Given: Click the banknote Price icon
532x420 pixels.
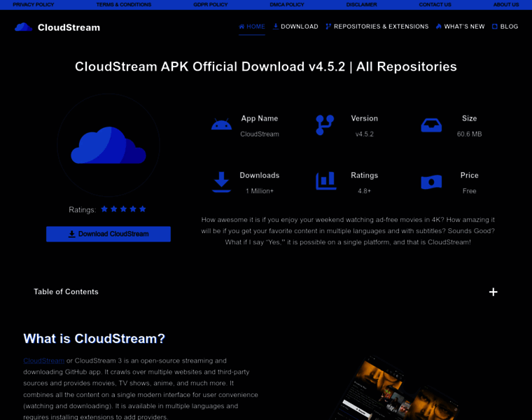Looking at the screenshot, I should [431, 182].
